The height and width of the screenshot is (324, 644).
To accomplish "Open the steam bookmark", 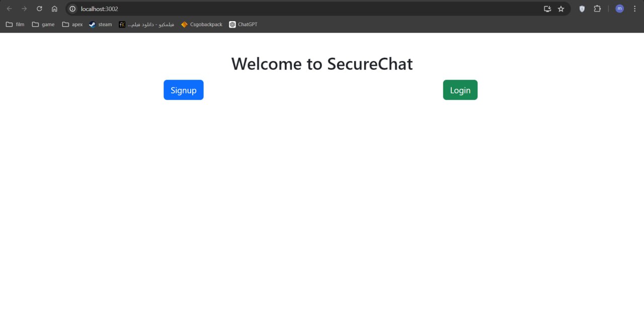I will click(101, 24).
